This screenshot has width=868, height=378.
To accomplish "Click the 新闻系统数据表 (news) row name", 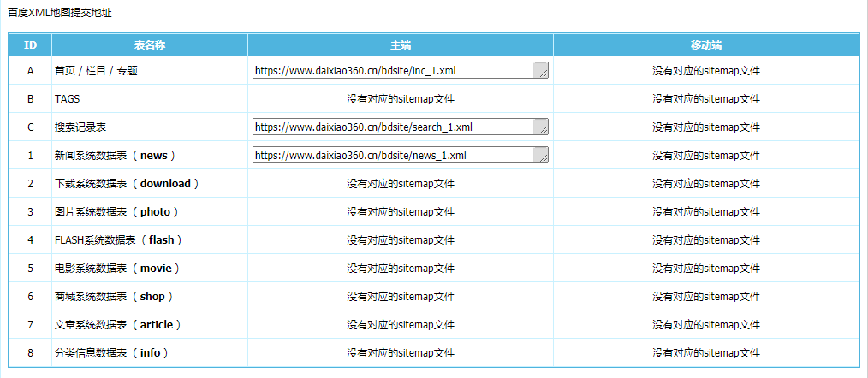I will (x=115, y=156).
